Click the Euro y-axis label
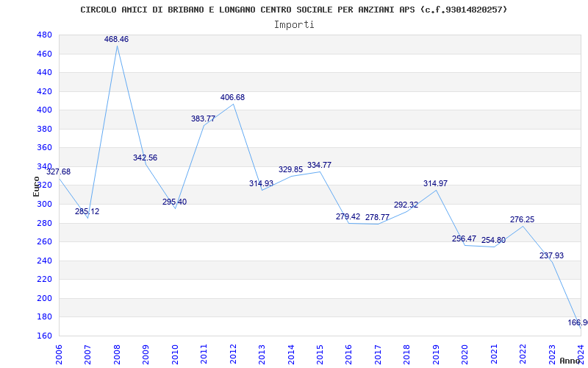 coord(36,187)
